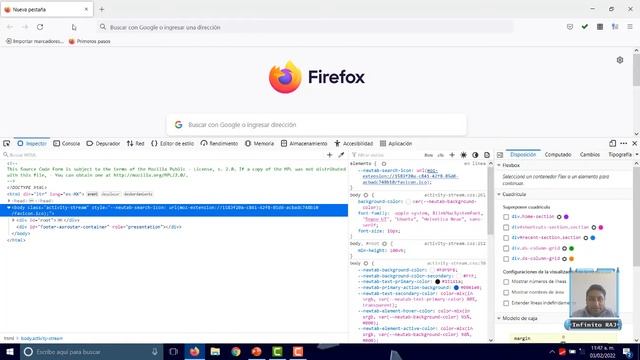Toggle dark color scheme simulation icon
Viewport: 640px width, 360px height.
(x=475, y=155)
